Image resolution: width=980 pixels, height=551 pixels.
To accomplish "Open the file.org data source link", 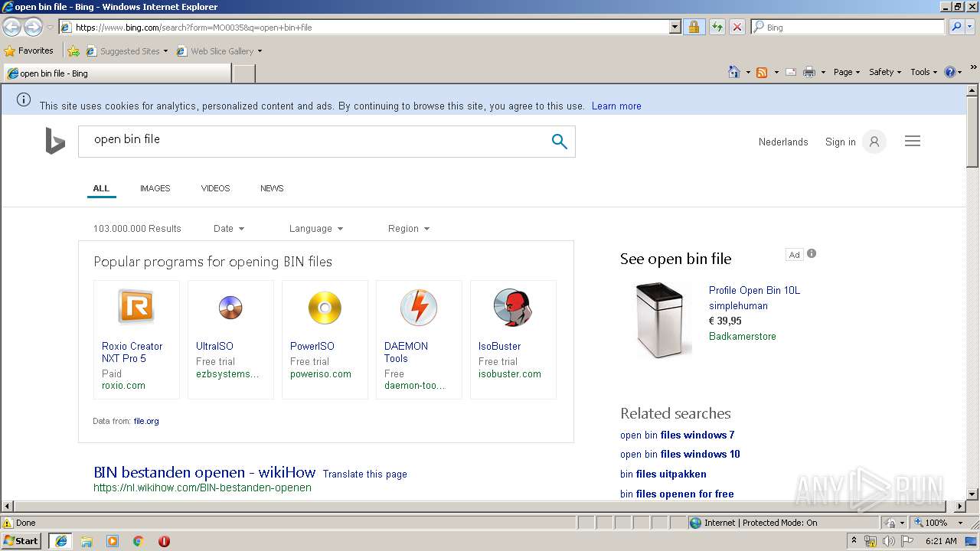I will 146,421.
